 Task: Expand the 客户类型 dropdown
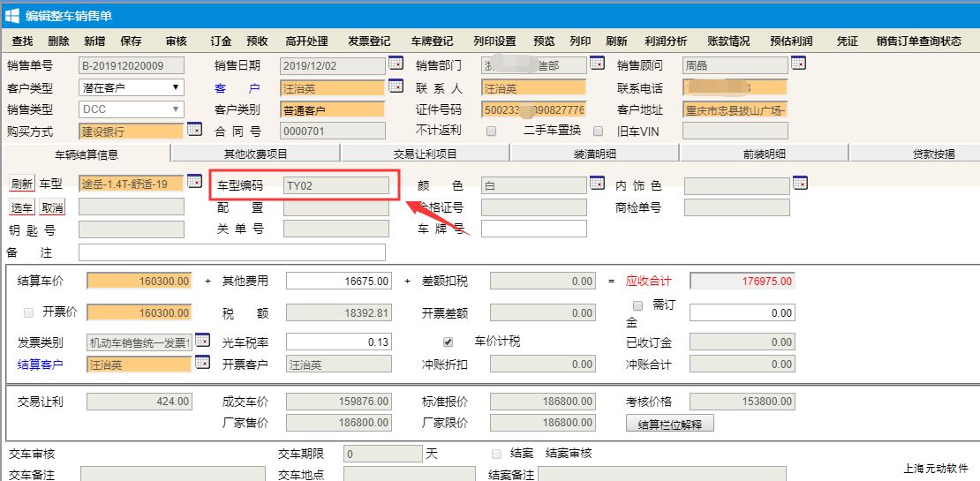click(x=131, y=87)
